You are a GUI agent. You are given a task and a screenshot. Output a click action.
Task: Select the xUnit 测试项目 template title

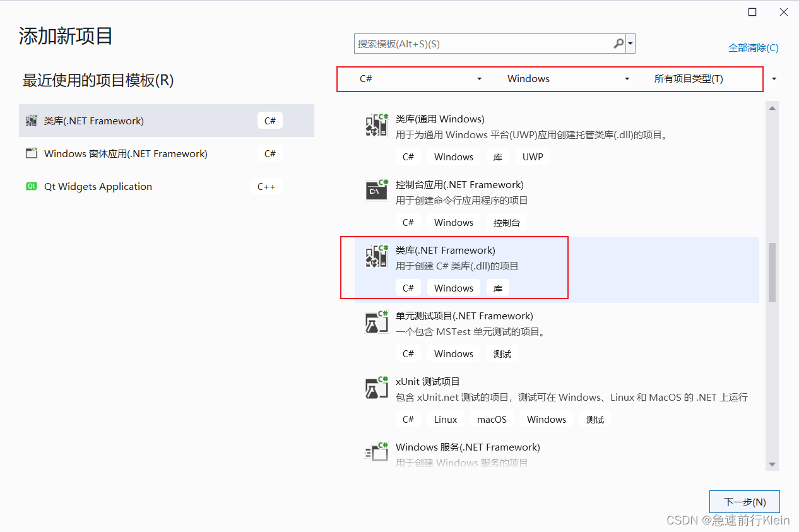point(428,381)
